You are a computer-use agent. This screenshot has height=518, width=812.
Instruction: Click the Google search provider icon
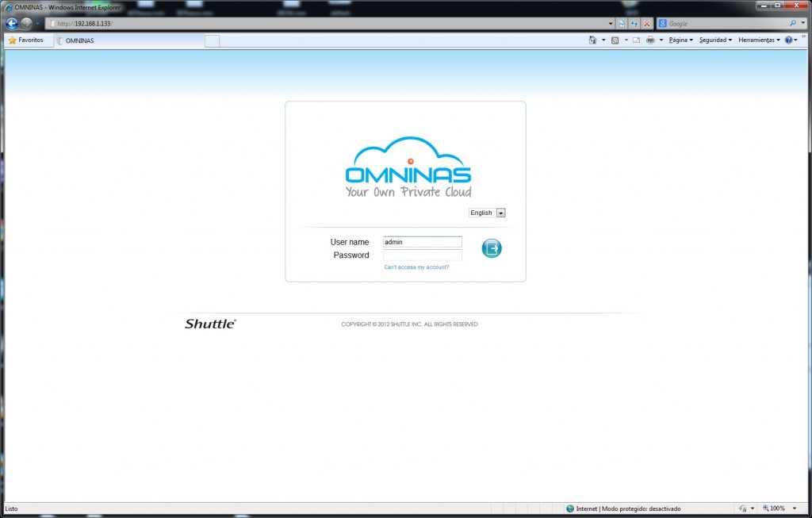pyautogui.click(x=662, y=23)
